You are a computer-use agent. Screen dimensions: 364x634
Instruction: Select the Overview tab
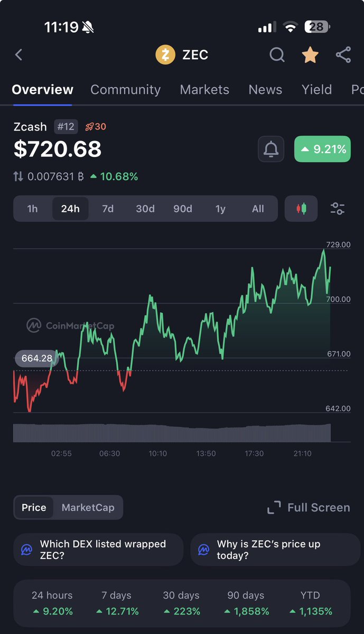(42, 90)
